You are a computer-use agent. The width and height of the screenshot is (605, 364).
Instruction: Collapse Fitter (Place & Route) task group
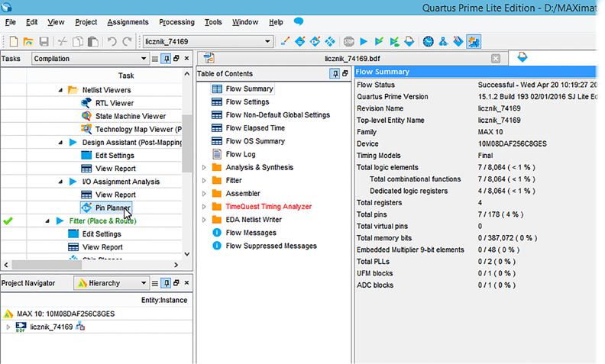[x=47, y=221]
